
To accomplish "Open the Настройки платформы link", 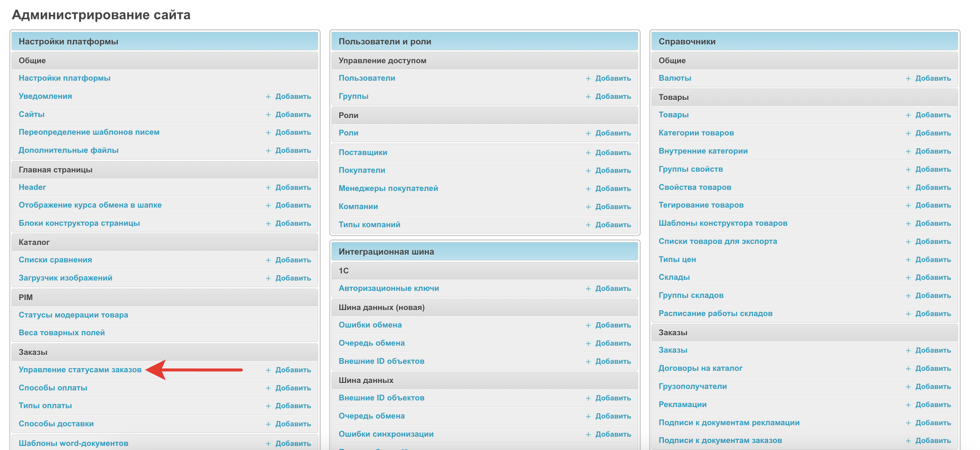I will click(x=65, y=78).
